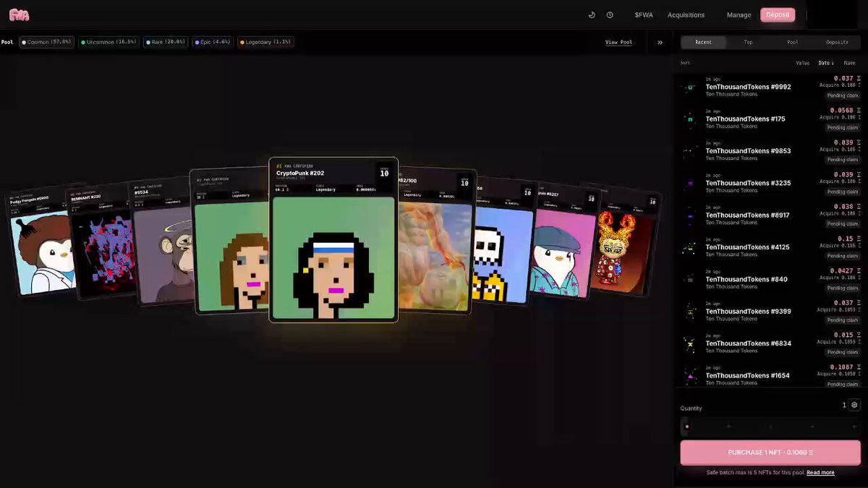Viewport: 868px width, 488px height.
Task: Click the TenThousandTokens #175 token icon
Action: click(x=690, y=119)
